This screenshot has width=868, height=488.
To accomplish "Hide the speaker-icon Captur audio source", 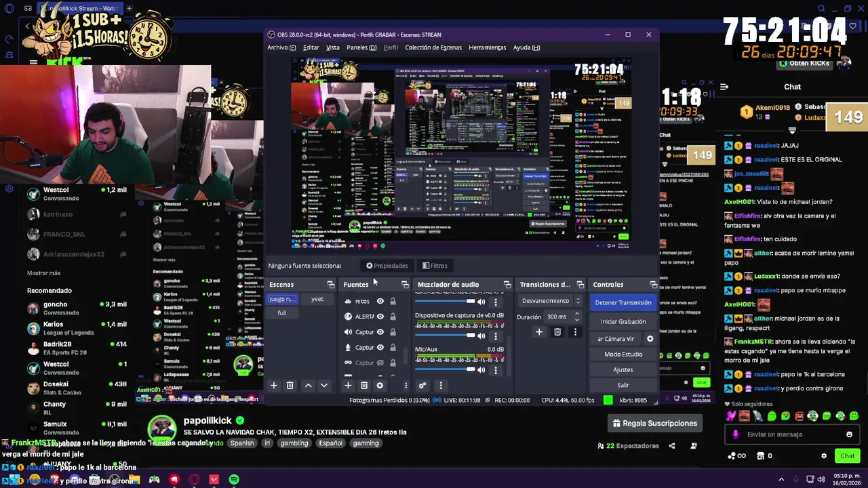I will [380, 332].
